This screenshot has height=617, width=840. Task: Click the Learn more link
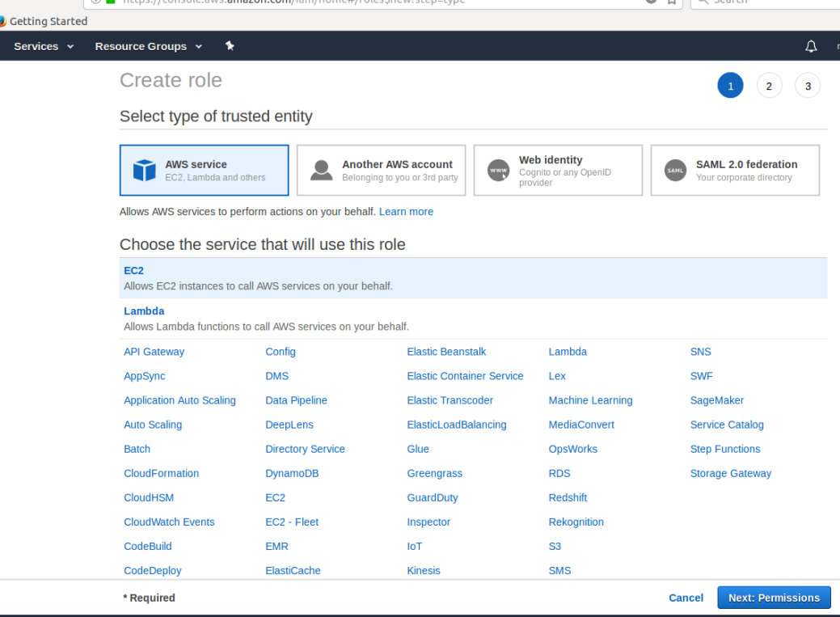(x=406, y=212)
